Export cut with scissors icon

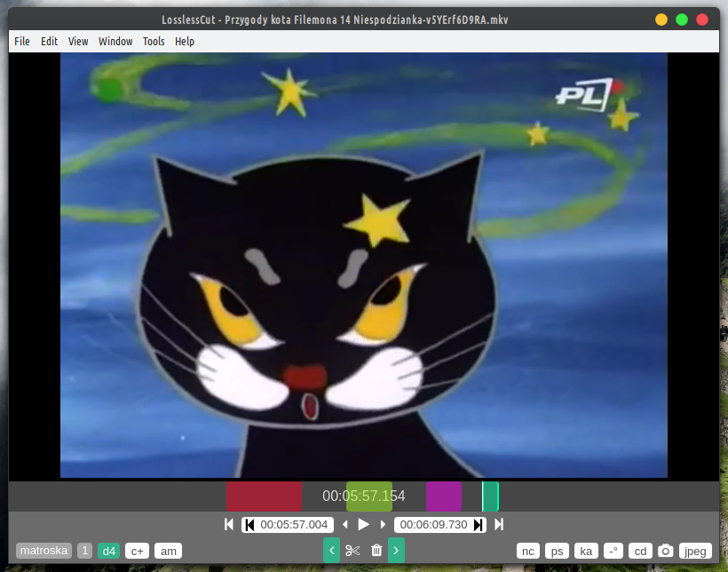click(x=352, y=551)
